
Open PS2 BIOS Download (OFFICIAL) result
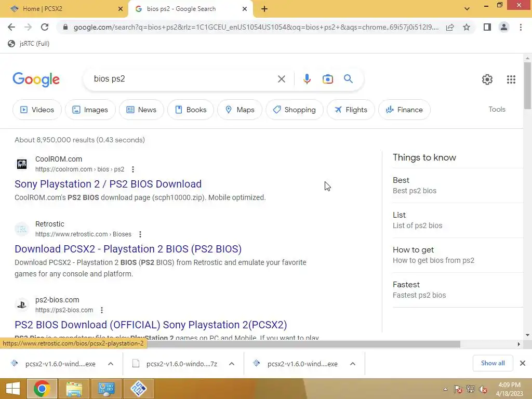point(151,325)
